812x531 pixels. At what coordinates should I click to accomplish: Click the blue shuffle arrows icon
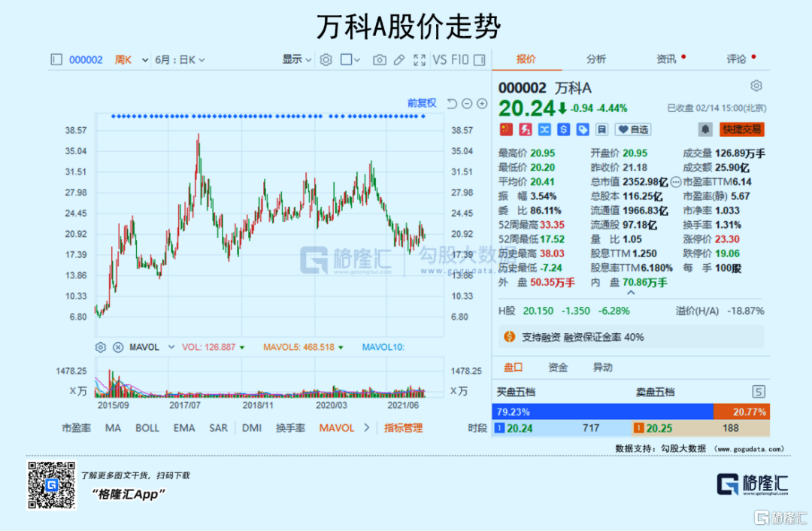tap(544, 129)
